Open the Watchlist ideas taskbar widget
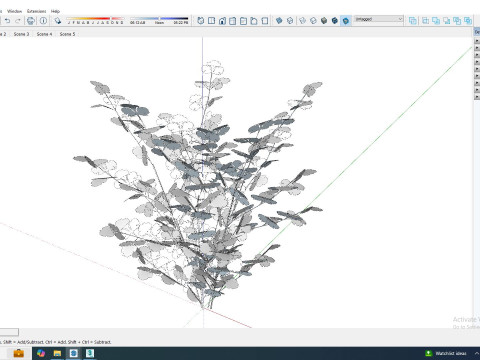 click(446, 353)
